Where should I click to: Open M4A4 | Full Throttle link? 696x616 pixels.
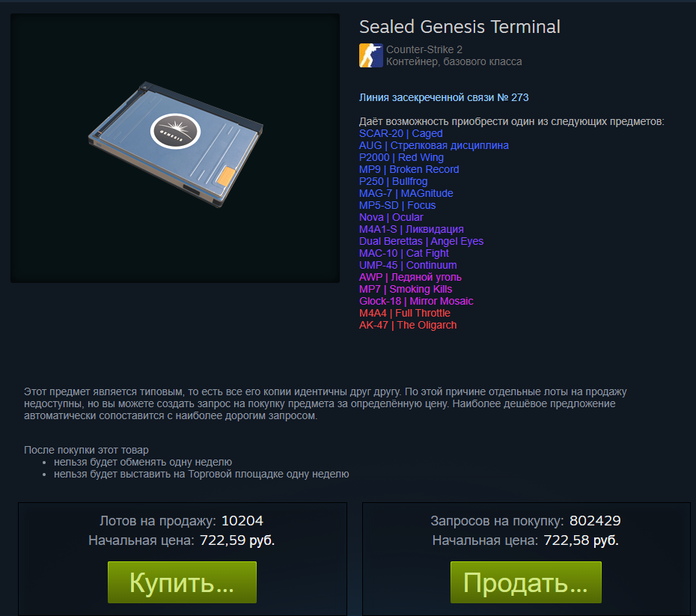(x=405, y=314)
